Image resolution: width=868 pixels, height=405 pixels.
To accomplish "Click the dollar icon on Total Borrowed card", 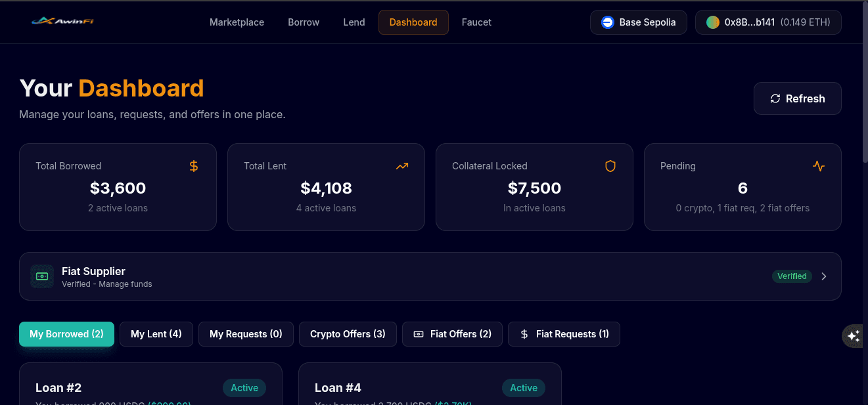I will [194, 166].
